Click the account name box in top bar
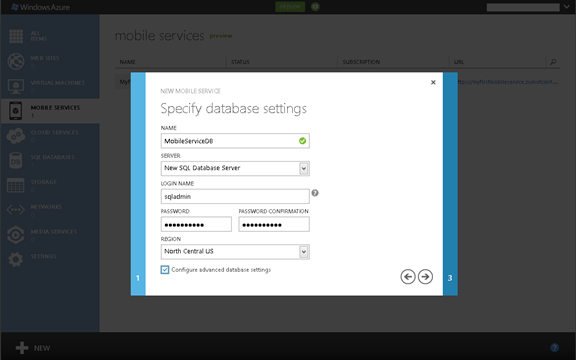576x360 pixels. click(x=523, y=7)
